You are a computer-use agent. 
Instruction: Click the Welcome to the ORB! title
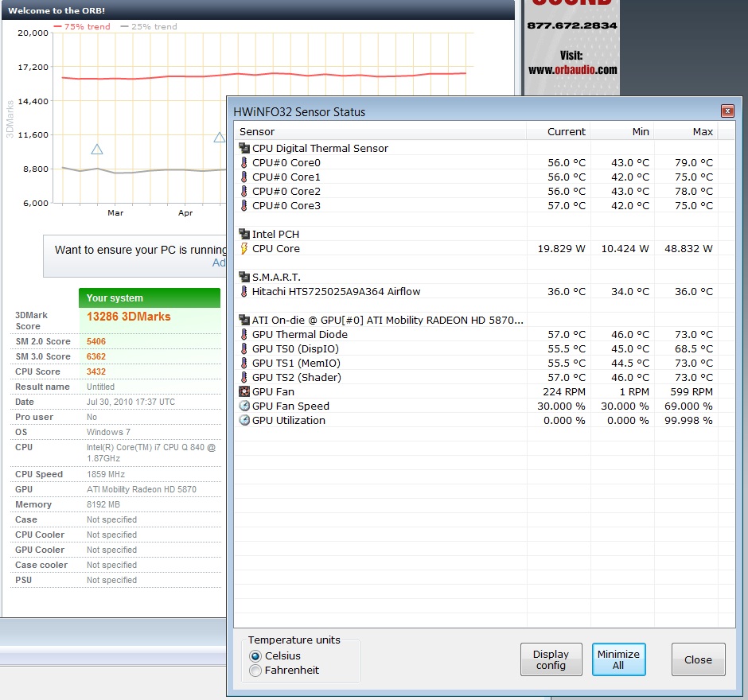tap(56, 10)
